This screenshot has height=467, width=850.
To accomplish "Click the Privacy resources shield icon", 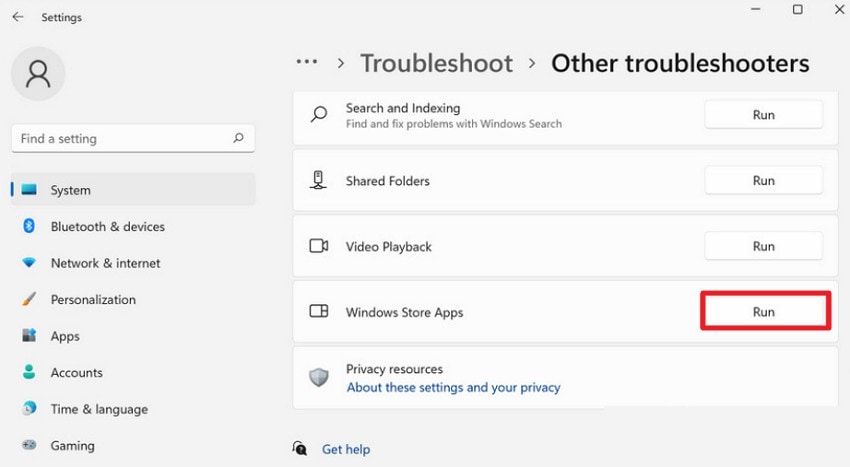I will [x=319, y=377].
